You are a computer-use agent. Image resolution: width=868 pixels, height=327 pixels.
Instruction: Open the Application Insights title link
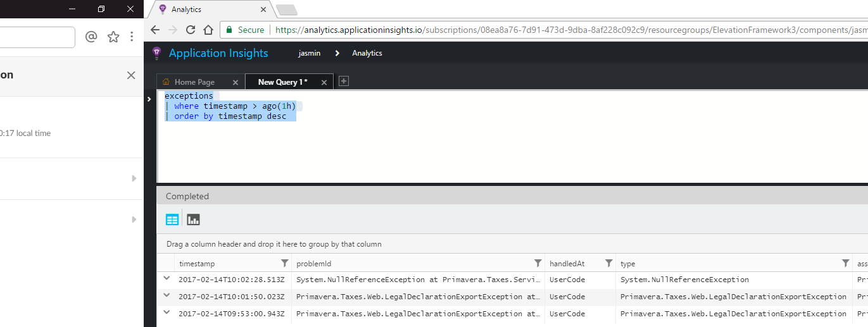click(218, 53)
